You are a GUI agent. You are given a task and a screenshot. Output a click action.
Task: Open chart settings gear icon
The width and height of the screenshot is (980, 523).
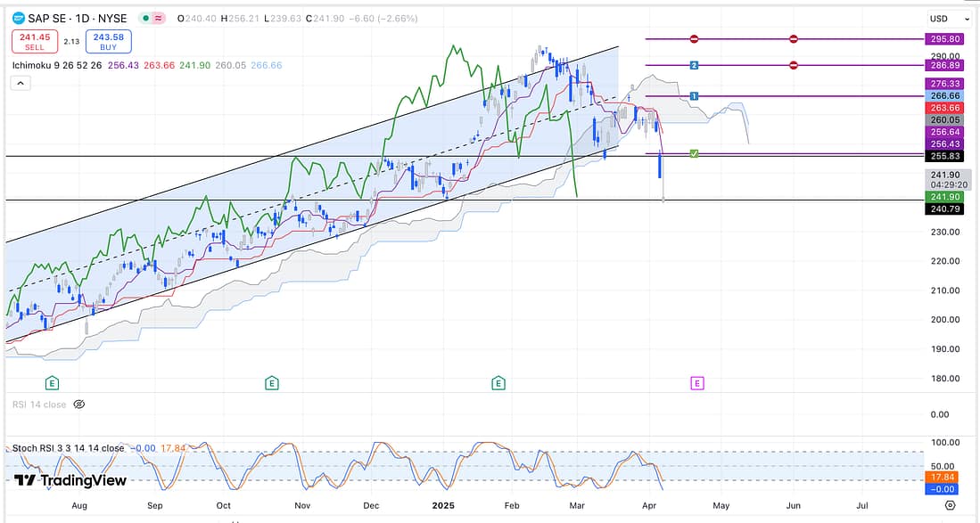pos(950,505)
